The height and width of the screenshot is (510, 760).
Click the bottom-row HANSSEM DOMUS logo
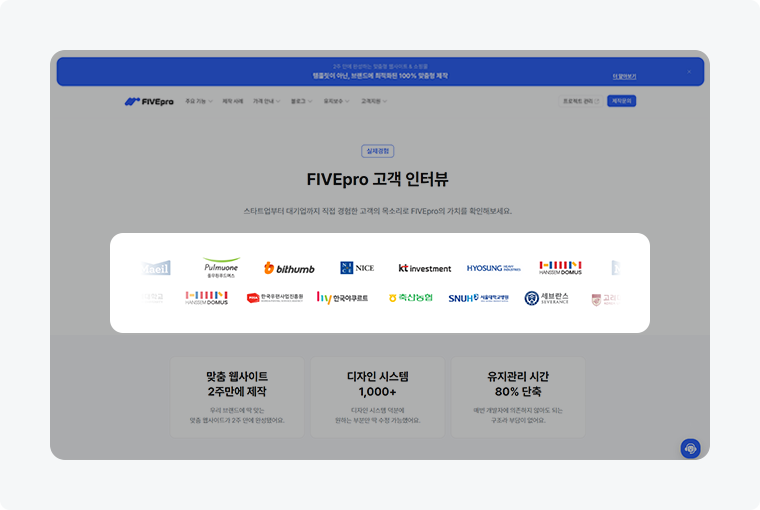206,298
